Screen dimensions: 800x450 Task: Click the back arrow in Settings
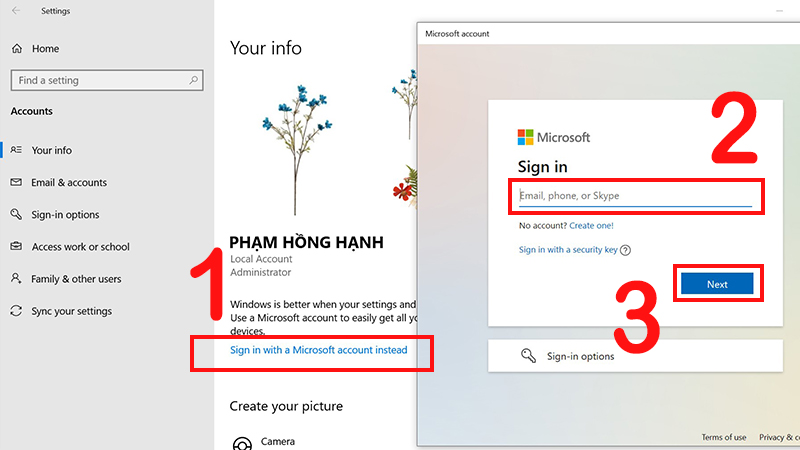click(x=16, y=11)
